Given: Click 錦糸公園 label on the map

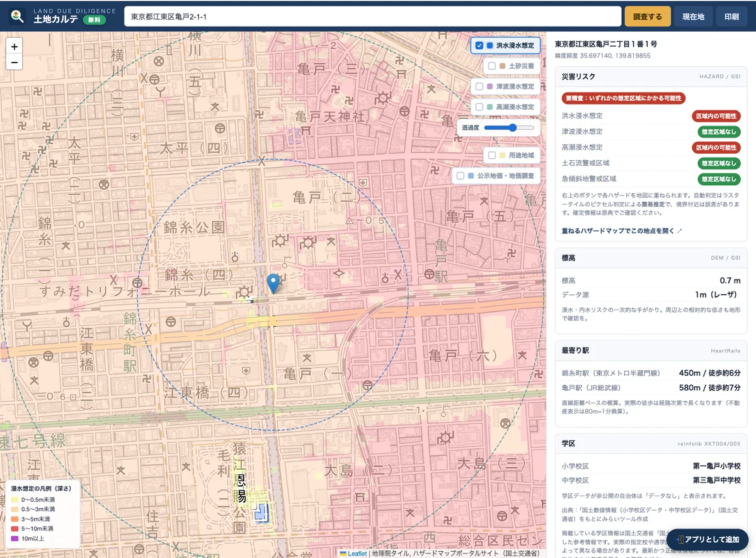Looking at the screenshot, I should [193, 226].
